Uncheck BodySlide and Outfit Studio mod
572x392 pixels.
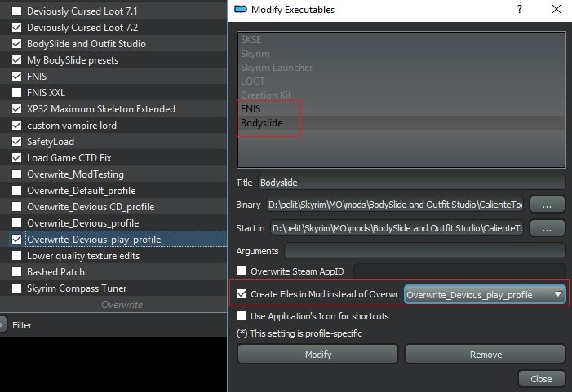[x=17, y=44]
